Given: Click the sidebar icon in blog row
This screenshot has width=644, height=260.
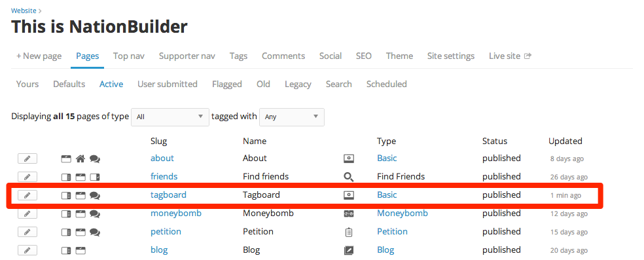Looking at the screenshot, I should click(65, 250).
